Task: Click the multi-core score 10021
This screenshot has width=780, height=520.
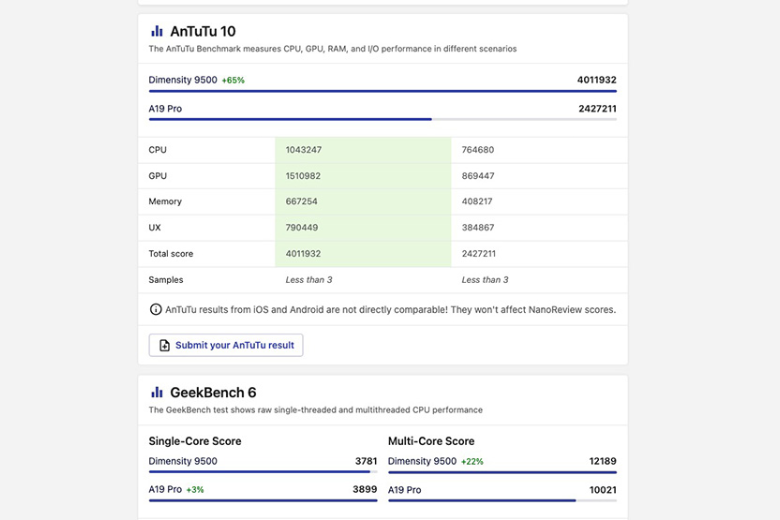Action: (603, 490)
